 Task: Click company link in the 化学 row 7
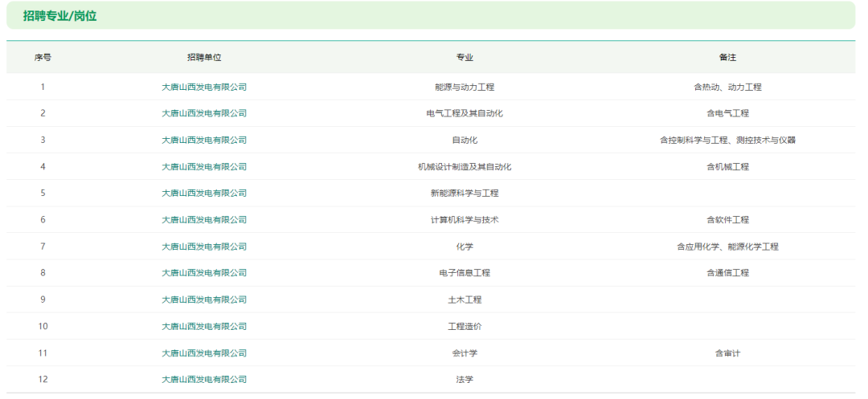coord(204,246)
